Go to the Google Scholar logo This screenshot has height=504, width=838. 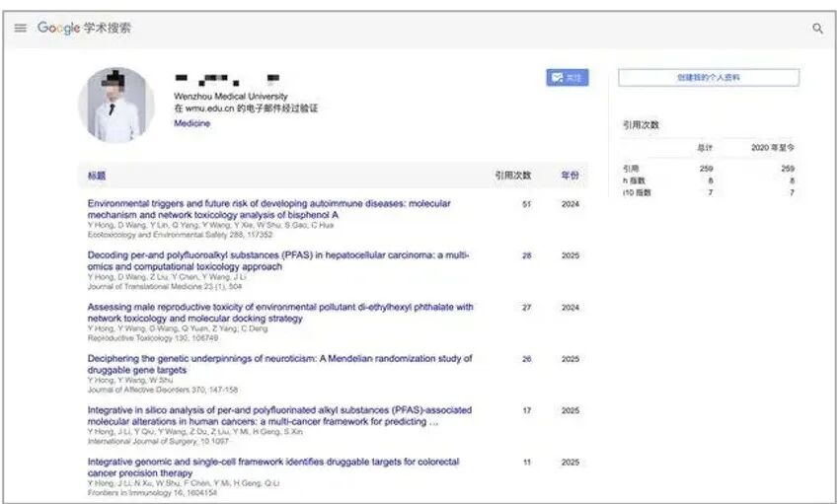click(x=84, y=28)
